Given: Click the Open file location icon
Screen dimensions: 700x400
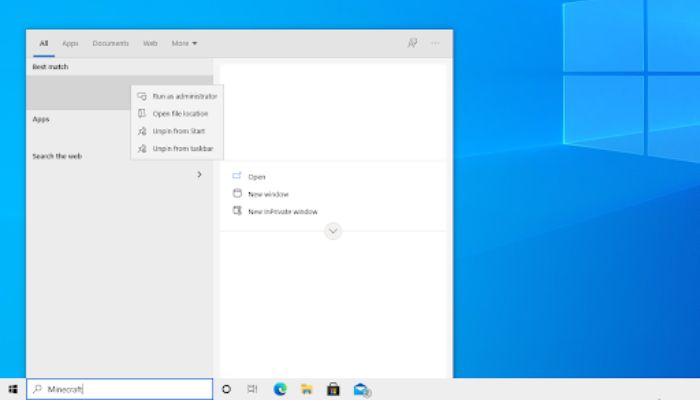Looking at the screenshot, I should (142, 113).
